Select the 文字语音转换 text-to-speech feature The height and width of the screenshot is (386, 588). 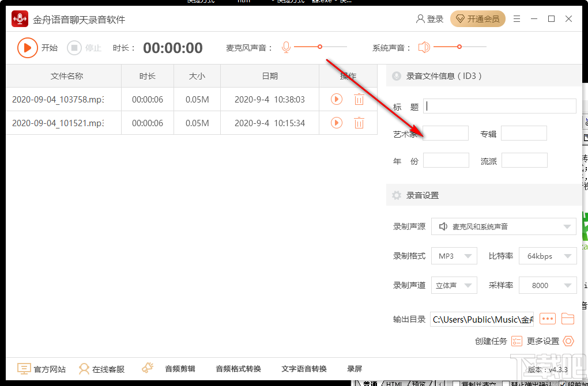[304, 369]
